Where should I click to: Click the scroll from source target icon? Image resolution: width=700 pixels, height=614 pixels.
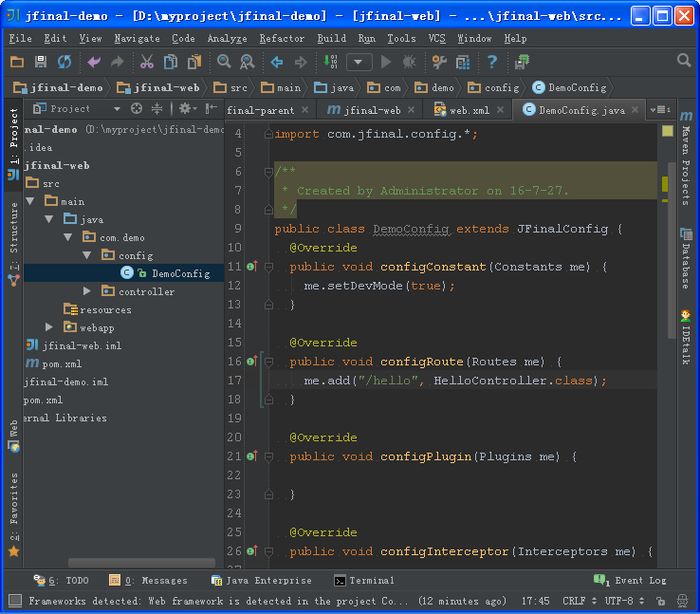(x=138, y=109)
